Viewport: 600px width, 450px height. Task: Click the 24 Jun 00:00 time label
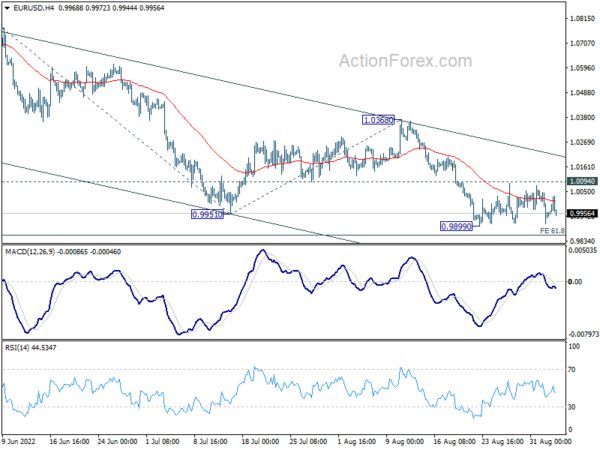tap(117, 442)
